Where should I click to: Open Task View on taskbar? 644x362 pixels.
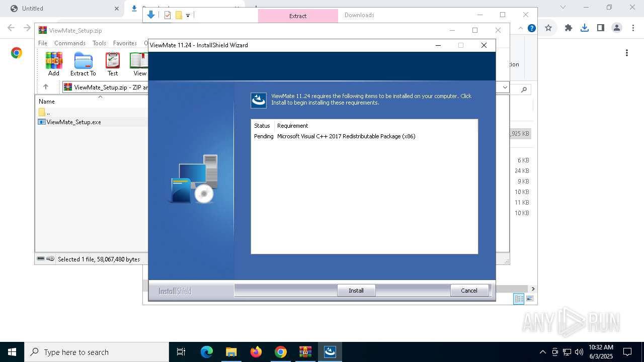(x=181, y=352)
